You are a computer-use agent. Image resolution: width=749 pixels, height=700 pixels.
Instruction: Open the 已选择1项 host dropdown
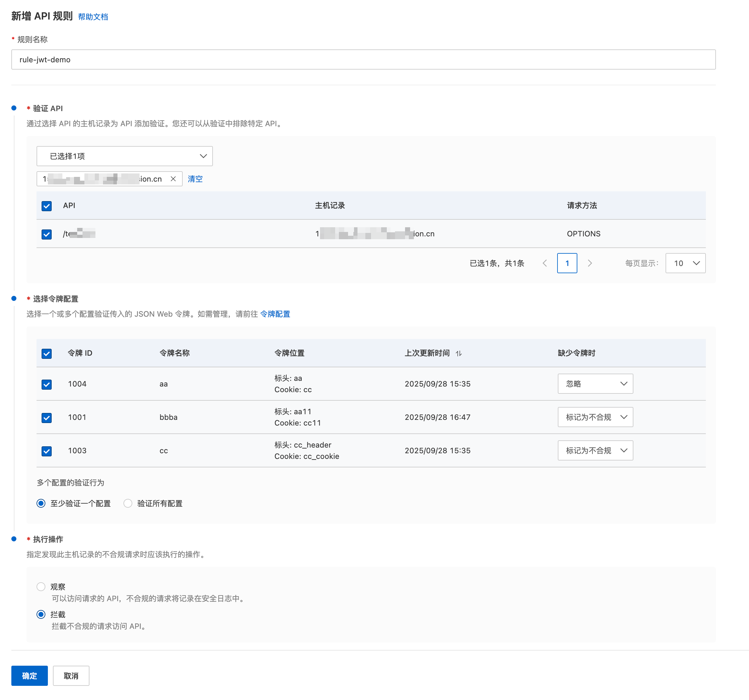coord(125,156)
